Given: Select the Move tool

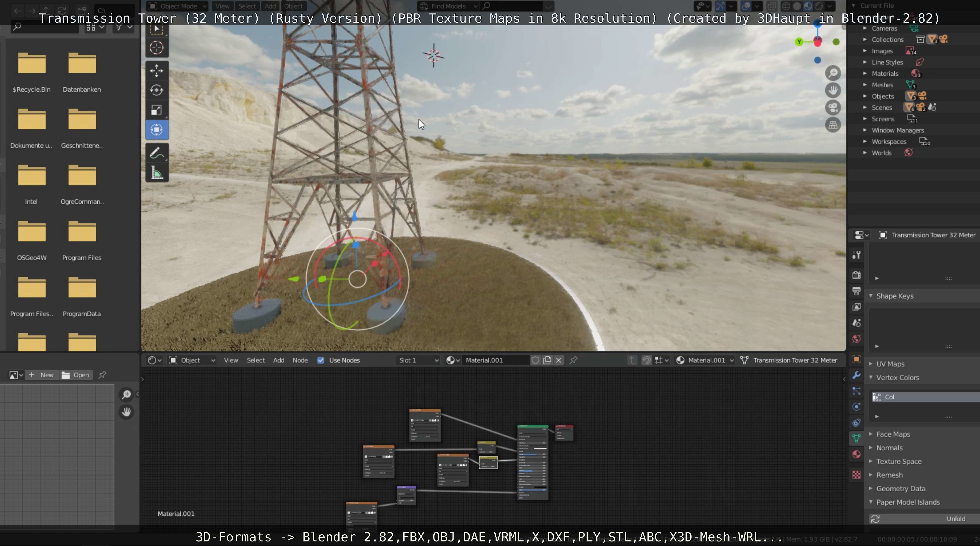Looking at the screenshot, I should click(156, 71).
